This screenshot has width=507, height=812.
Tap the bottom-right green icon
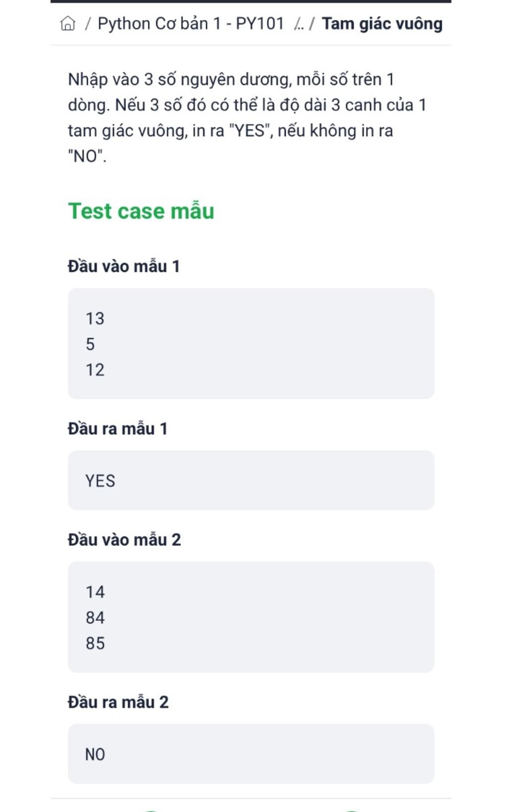pyautogui.click(x=351, y=810)
